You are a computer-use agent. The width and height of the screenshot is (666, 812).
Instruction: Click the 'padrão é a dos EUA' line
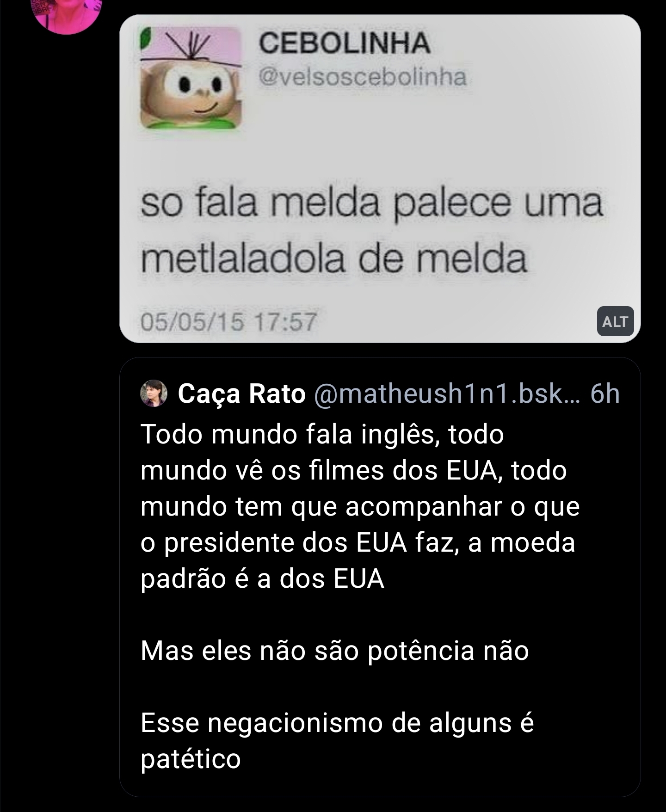pos(262,579)
